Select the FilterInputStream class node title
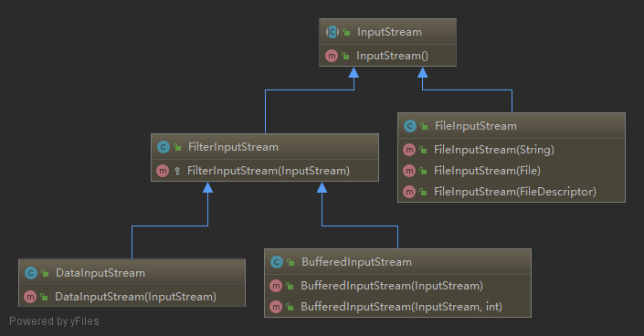Screen dimensions: 644x336 click(233, 147)
